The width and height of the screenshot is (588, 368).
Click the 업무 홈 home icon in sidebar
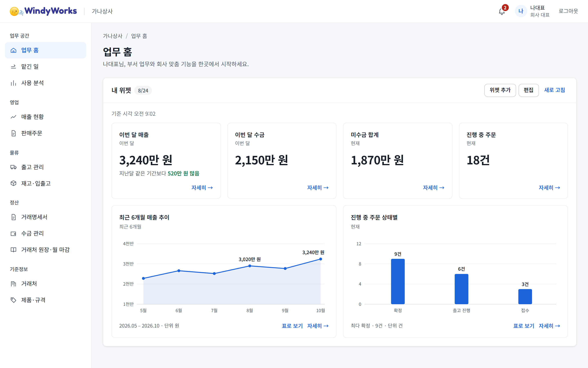[13, 50]
